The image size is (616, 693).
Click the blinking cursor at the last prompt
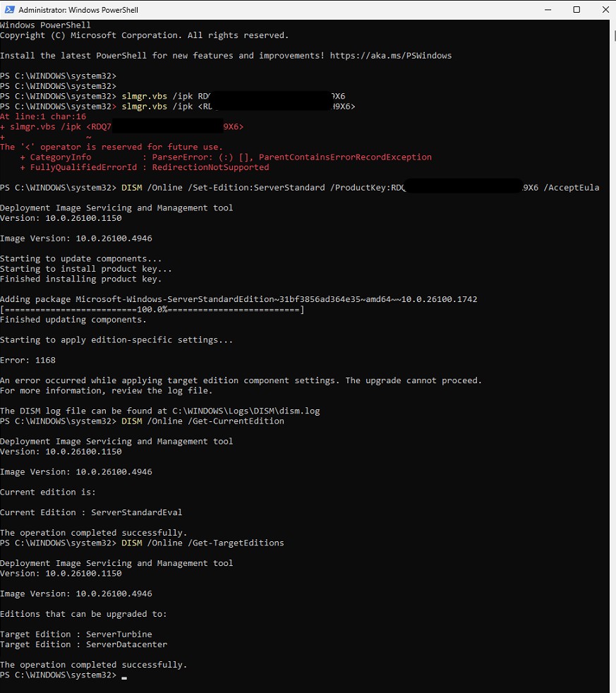(x=124, y=676)
